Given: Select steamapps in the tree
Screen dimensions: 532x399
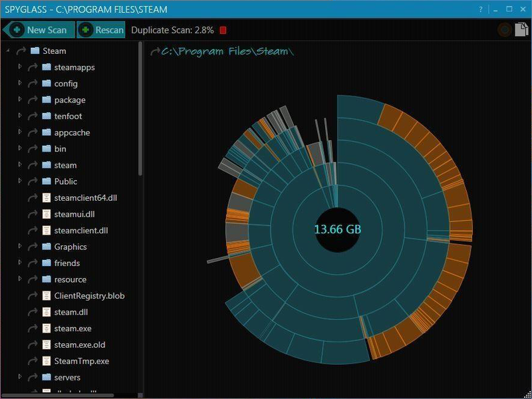Looking at the screenshot, I should pyautogui.click(x=74, y=67).
